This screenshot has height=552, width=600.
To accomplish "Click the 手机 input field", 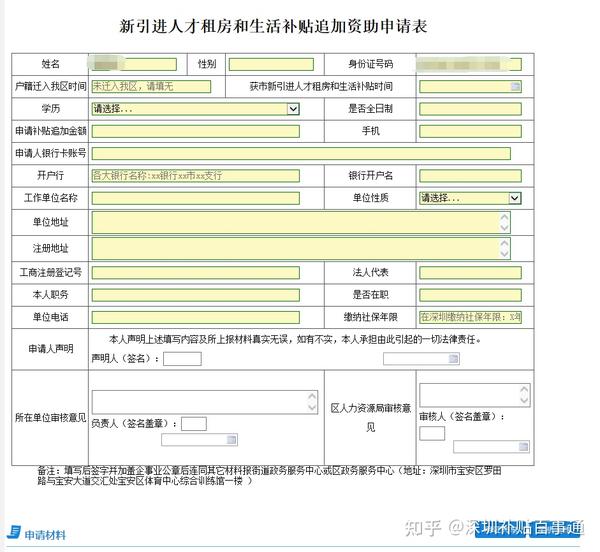I will click(470, 131).
